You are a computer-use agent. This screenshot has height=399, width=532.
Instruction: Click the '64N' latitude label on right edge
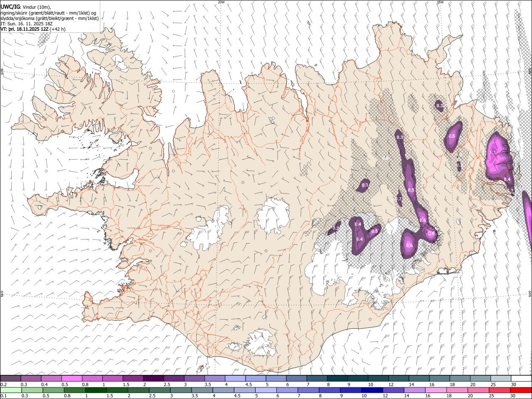point(530,293)
